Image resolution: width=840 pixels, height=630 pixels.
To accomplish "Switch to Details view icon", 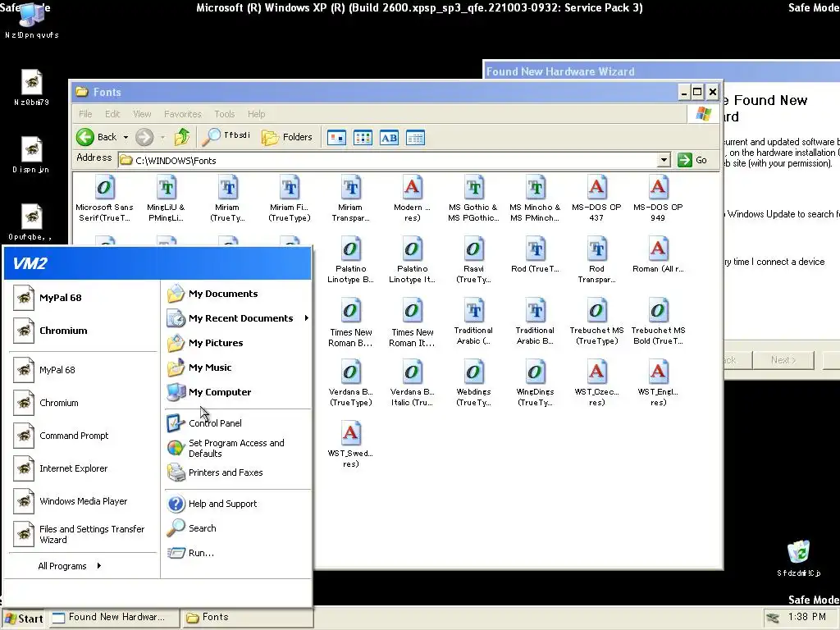I will 415,138.
